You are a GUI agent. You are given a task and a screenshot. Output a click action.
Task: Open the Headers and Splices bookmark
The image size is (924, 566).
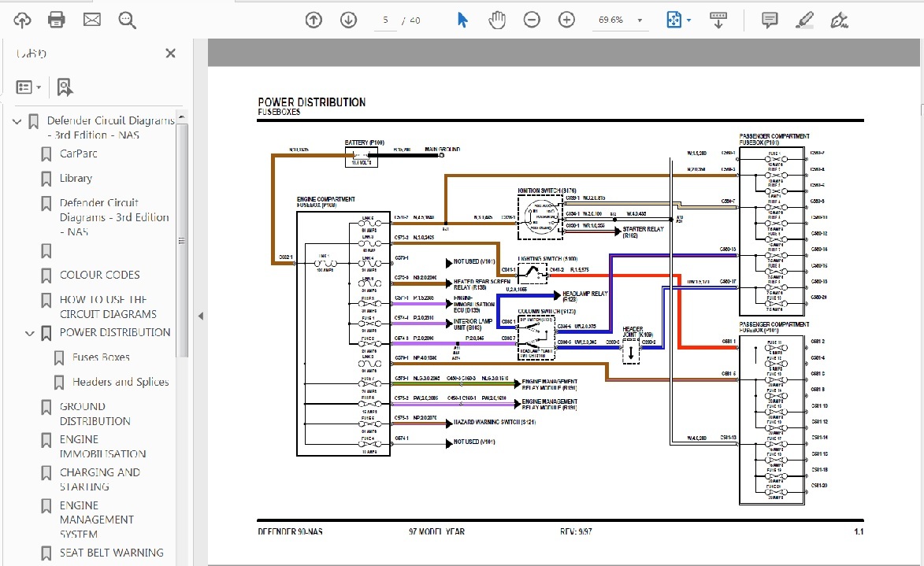click(x=121, y=382)
